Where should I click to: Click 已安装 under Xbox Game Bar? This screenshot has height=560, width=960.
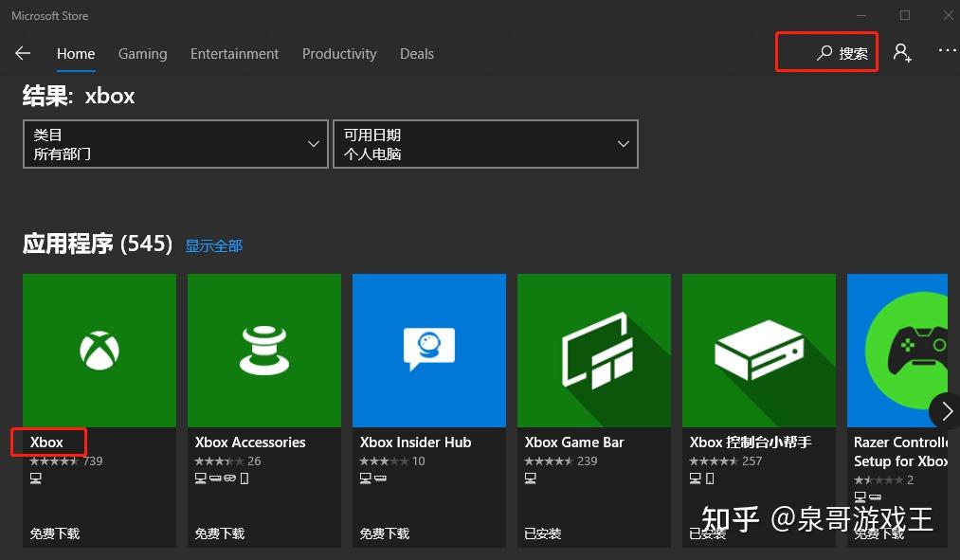pyautogui.click(x=542, y=533)
